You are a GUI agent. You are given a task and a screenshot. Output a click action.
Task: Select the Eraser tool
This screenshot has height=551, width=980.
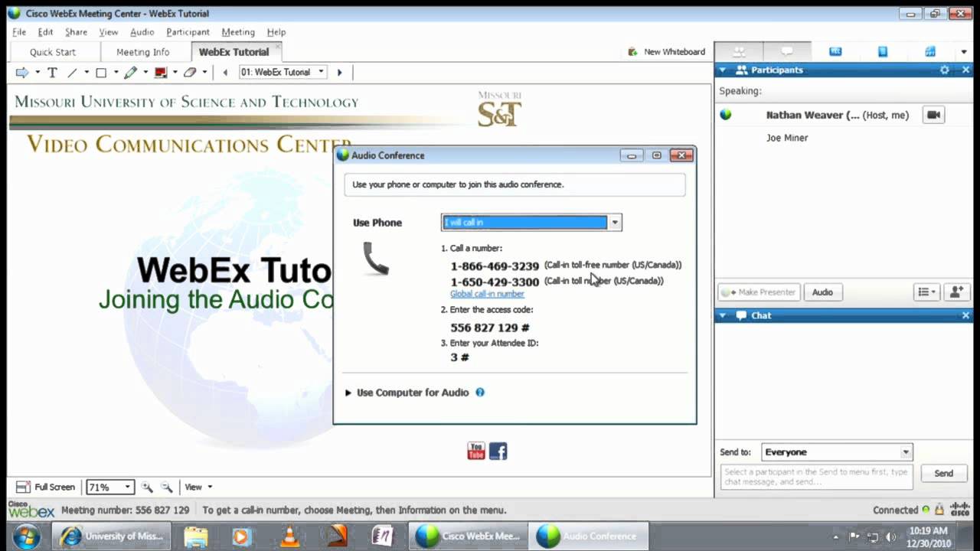[x=189, y=72]
